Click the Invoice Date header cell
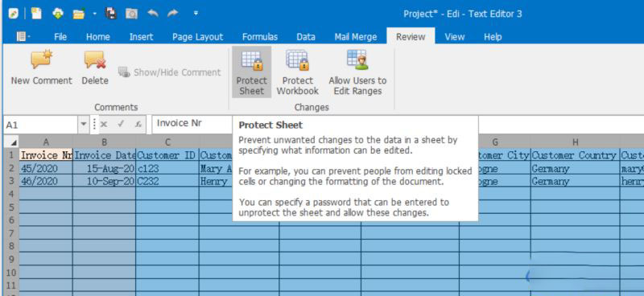The width and height of the screenshot is (644, 296). click(x=105, y=155)
